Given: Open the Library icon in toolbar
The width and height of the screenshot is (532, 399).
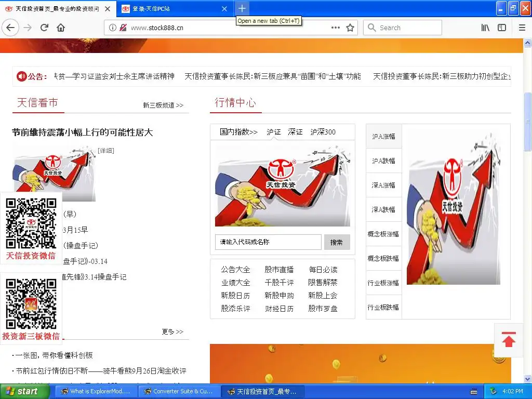Looking at the screenshot, I should (485, 28).
